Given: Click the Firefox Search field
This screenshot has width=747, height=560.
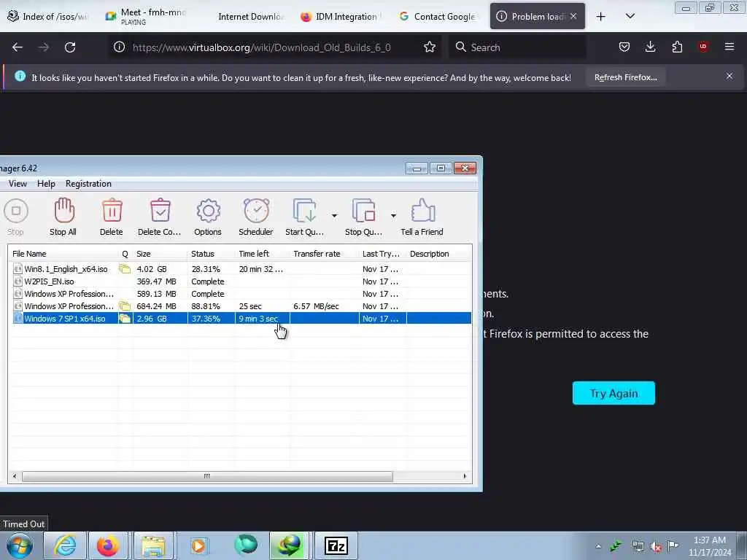Looking at the screenshot, I should [519, 47].
